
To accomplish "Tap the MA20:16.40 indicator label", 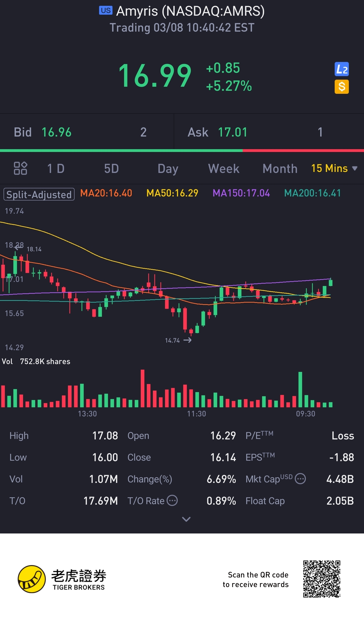I will pyautogui.click(x=106, y=193).
